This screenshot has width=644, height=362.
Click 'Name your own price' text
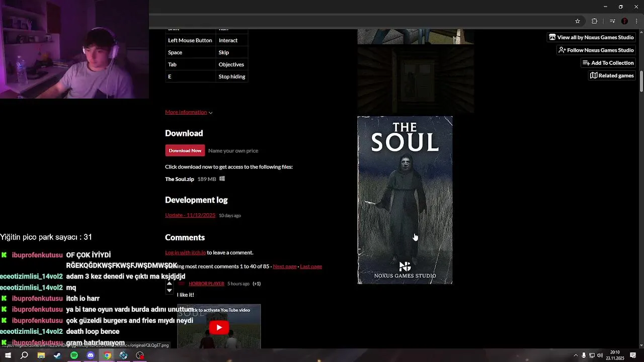[233, 150]
